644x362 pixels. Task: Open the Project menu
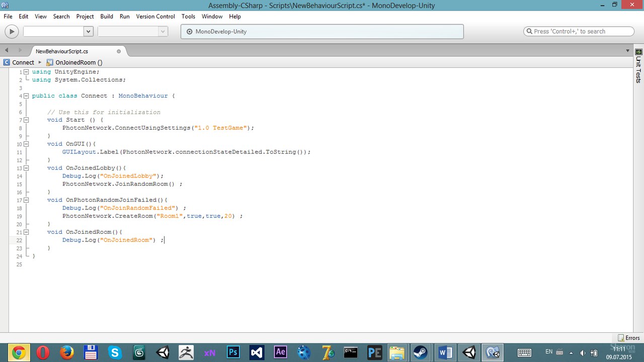pos(85,17)
